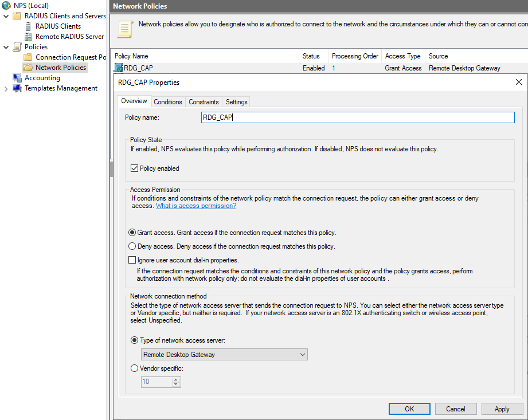
Task: Click the Connection Request Policies folder icon
Action: click(x=28, y=57)
